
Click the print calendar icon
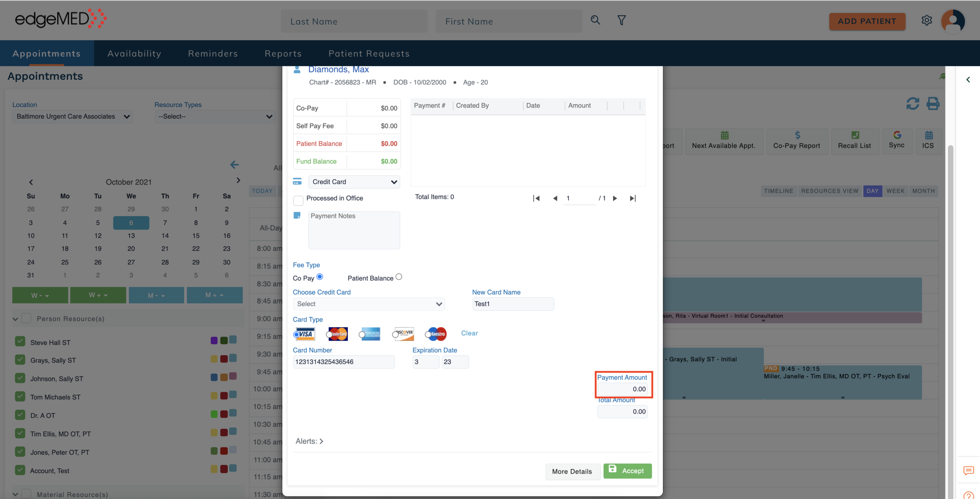(x=933, y=103)
